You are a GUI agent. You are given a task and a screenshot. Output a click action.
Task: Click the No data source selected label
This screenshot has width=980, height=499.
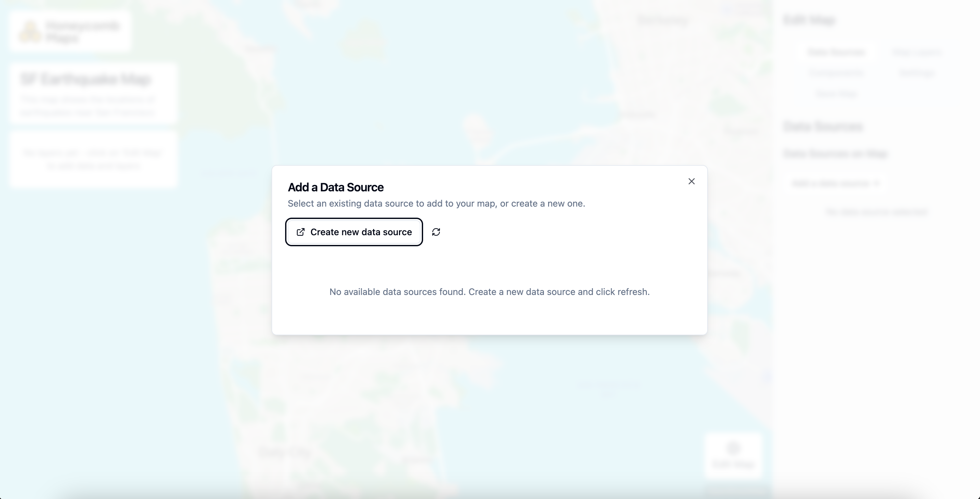pyautogui.click(x=877, y=212)
